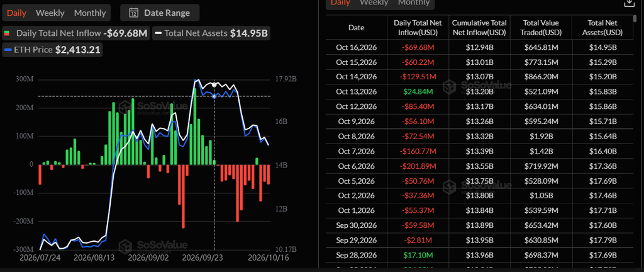Click the green $24.84M inflow value
Screen dimensions: 644x272
418,92
